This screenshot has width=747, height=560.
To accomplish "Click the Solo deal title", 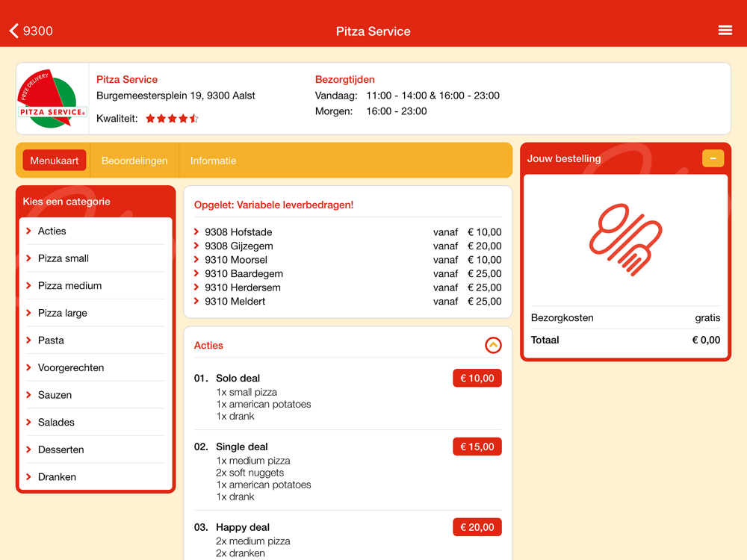I will [x=238, y=378].
